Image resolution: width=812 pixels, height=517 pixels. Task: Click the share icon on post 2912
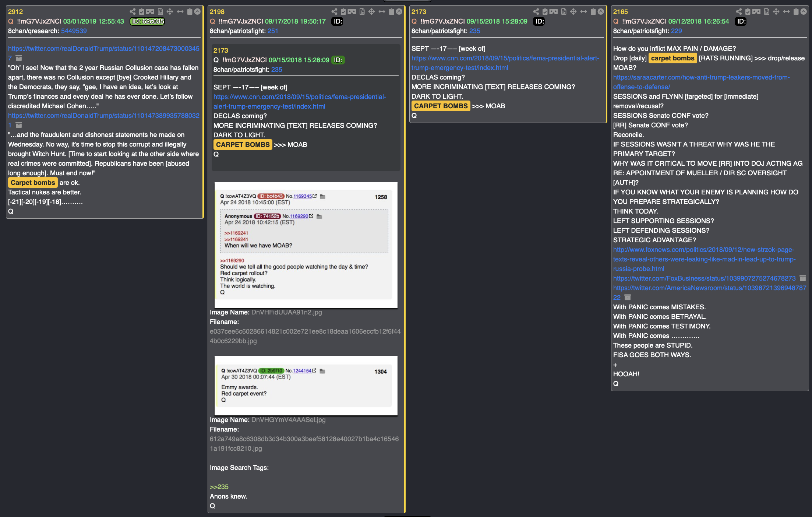[x=133, y=12]
